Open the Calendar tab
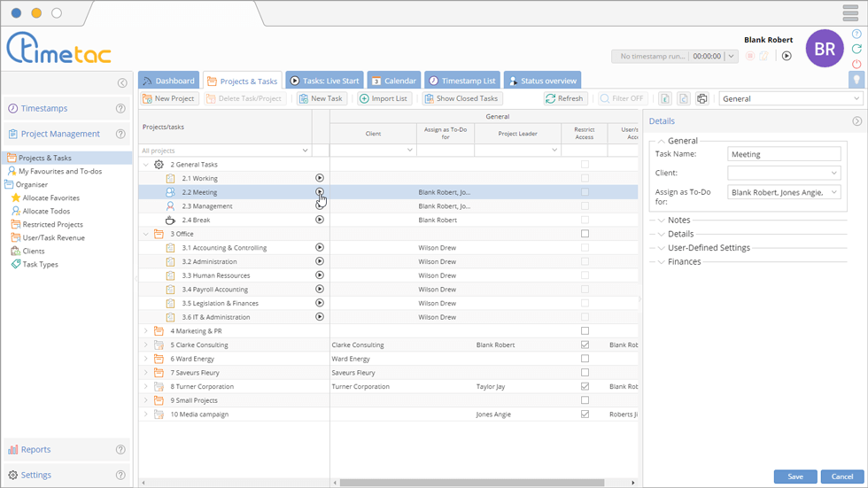This screenshot has height=488, width=868. click(394, 81)
